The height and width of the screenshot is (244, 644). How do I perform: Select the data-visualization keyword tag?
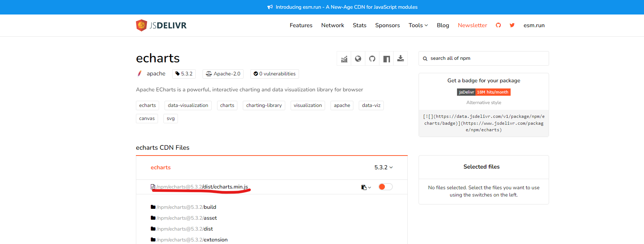click(x=188, y=106)
